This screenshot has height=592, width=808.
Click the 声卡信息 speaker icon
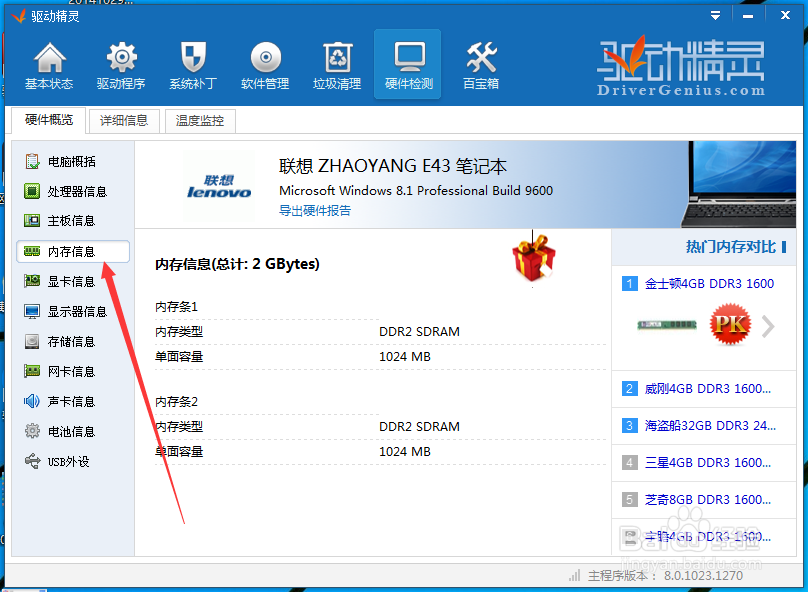[32, 401]
